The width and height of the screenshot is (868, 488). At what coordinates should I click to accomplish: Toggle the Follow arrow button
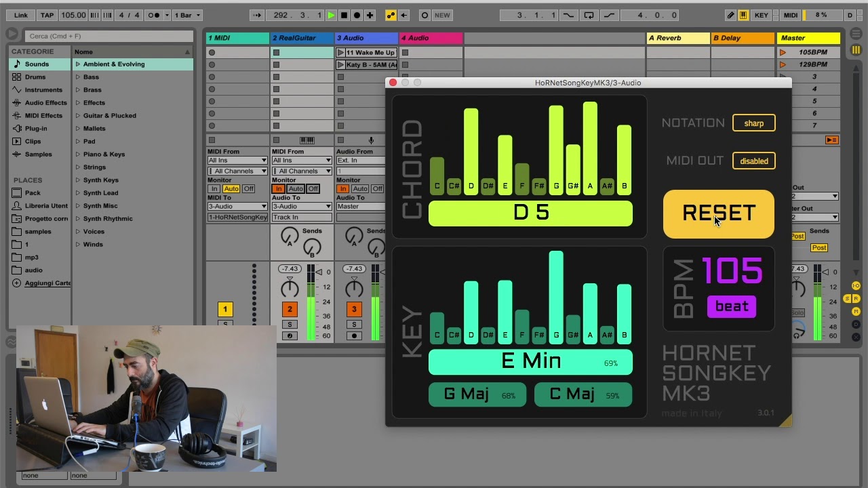257,15
